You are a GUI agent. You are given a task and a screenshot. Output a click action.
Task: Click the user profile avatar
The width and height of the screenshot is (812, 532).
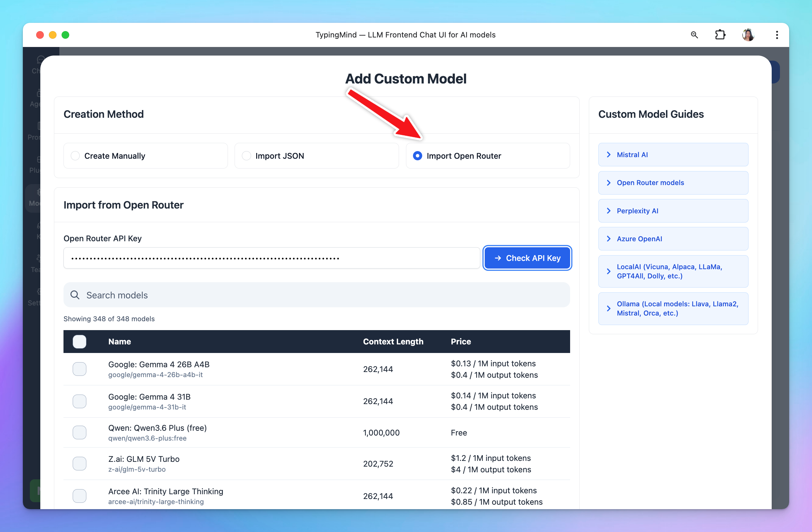coord(748,35)
